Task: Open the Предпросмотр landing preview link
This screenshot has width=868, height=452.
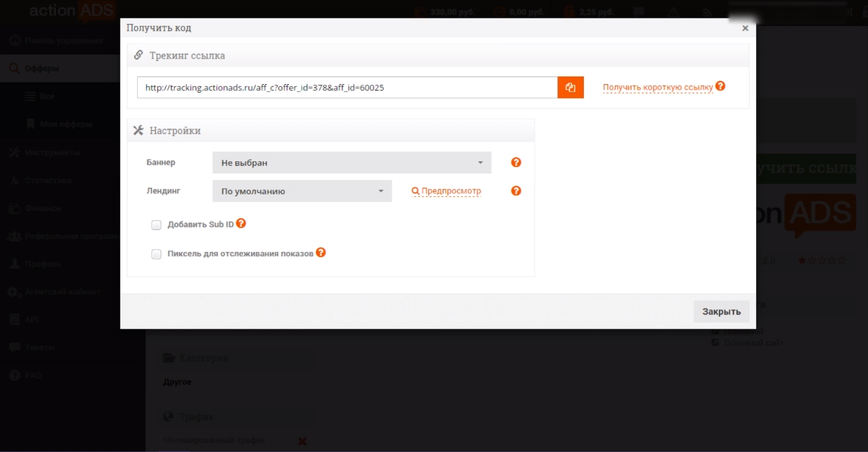Action: click(x=447, y=192)
